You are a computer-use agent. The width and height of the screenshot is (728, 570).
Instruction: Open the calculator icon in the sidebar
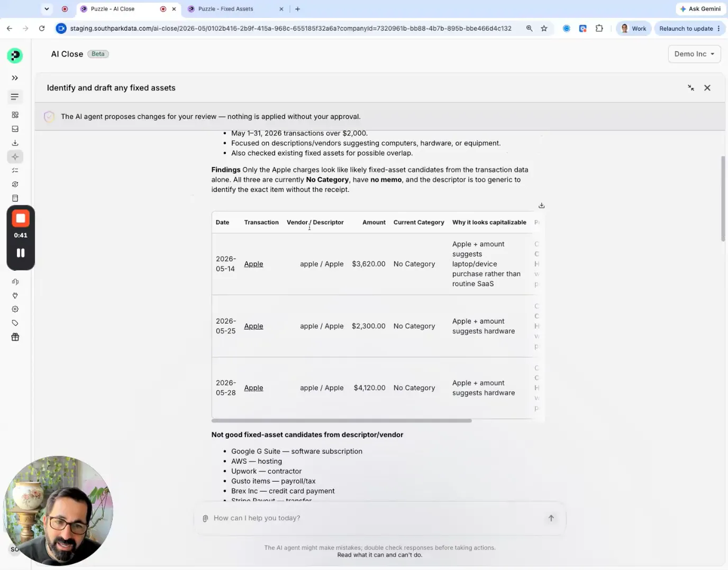(x=15, y=198)
